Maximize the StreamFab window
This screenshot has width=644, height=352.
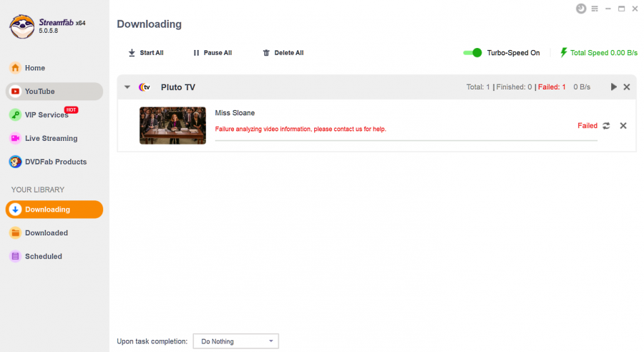621,9
